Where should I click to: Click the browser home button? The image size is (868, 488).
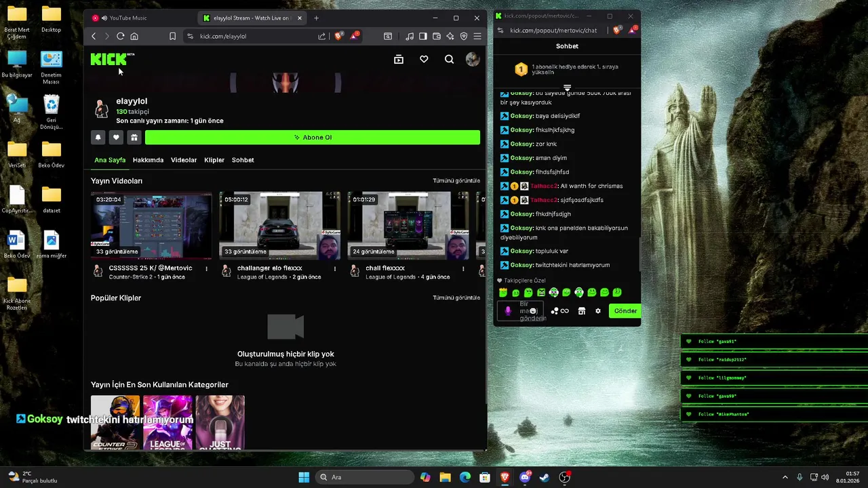click(134, 36)
